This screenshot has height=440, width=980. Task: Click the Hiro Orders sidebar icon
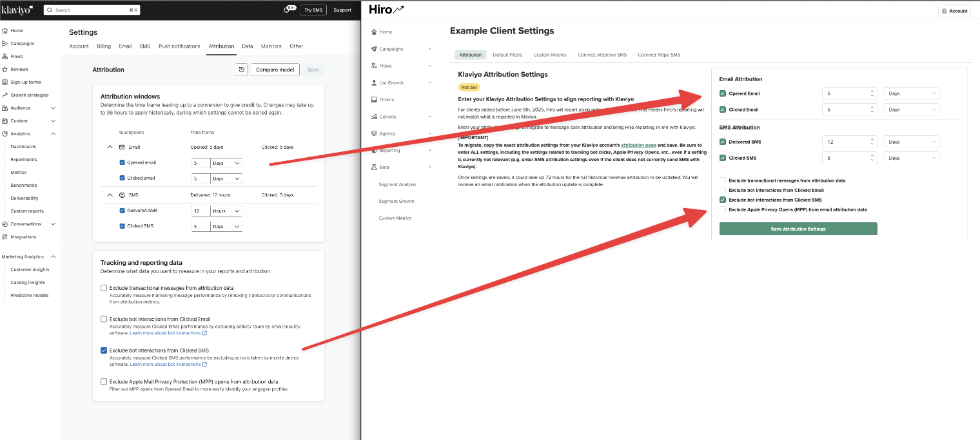[374, 100]
